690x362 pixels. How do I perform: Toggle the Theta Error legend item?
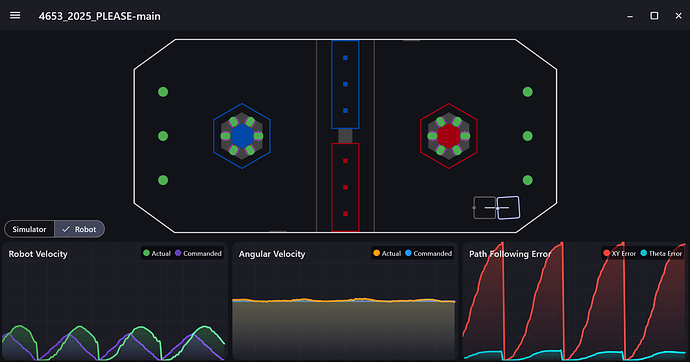[661, 253]
